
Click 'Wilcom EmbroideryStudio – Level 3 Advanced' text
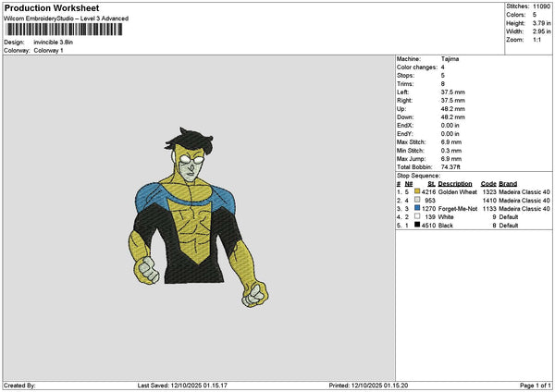pos(67,18)
